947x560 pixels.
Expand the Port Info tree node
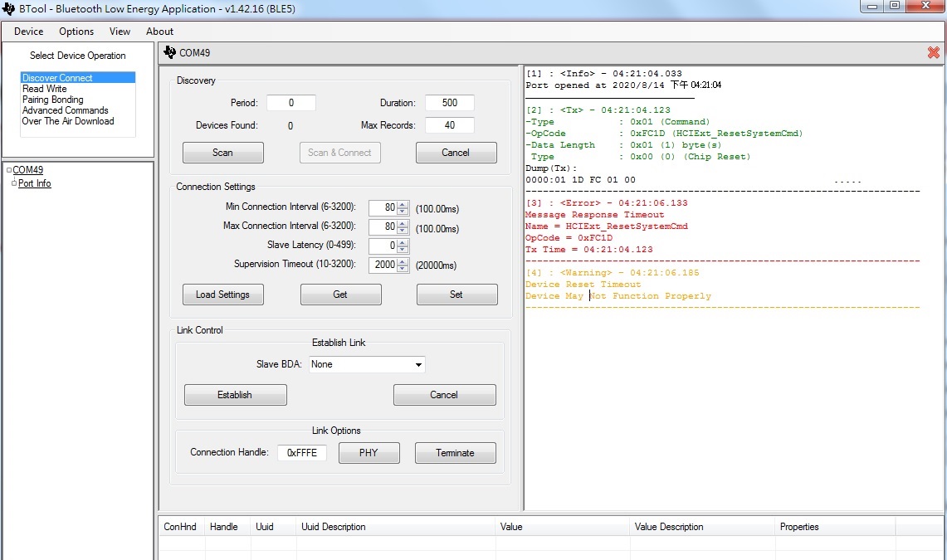[14, 184]
